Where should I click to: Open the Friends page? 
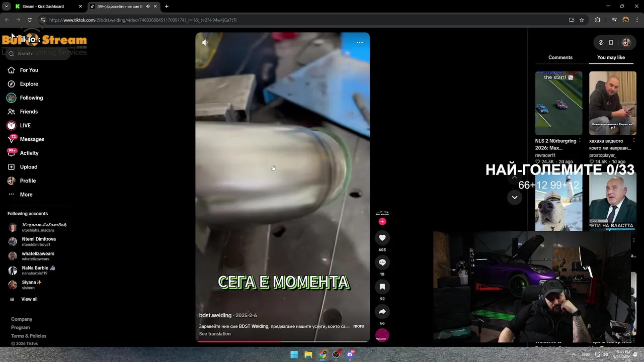[23, 112]
